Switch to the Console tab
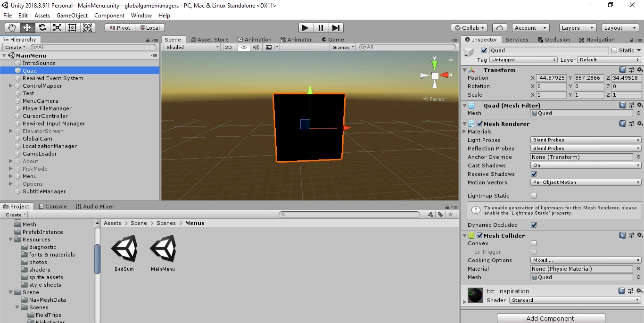The width and height of the screenshot is (644, 323). pos(53,206)
